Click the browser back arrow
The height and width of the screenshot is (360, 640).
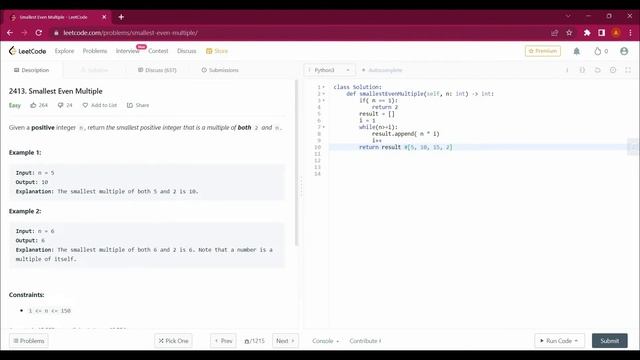coord(10,33)
